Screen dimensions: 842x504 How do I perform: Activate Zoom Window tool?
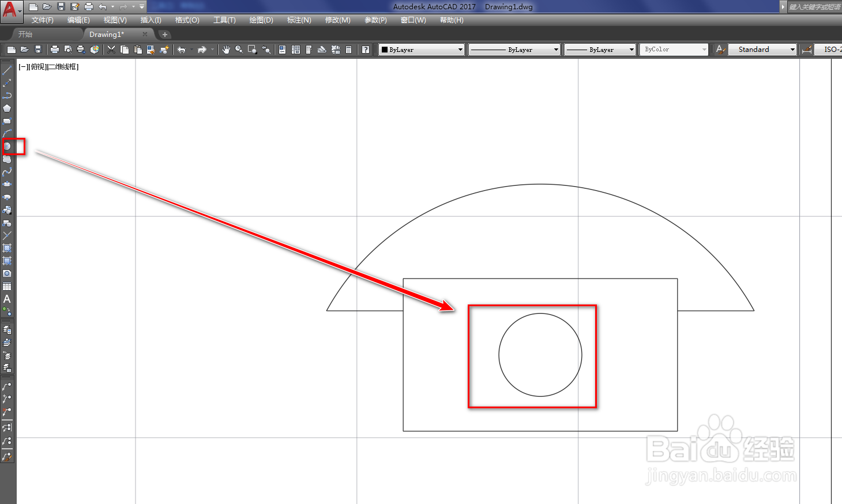[x=252, y=50]
